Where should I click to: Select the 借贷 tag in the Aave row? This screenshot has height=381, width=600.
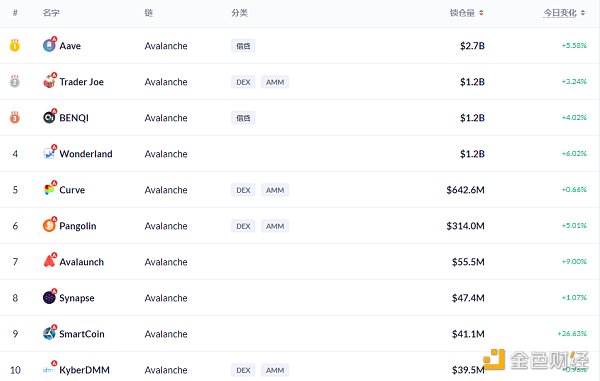243,46
